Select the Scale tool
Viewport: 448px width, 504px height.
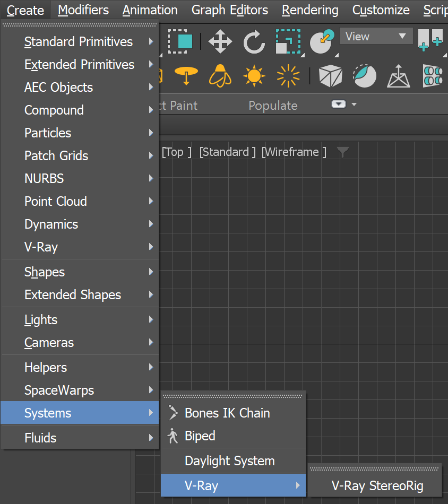[288, 42]
